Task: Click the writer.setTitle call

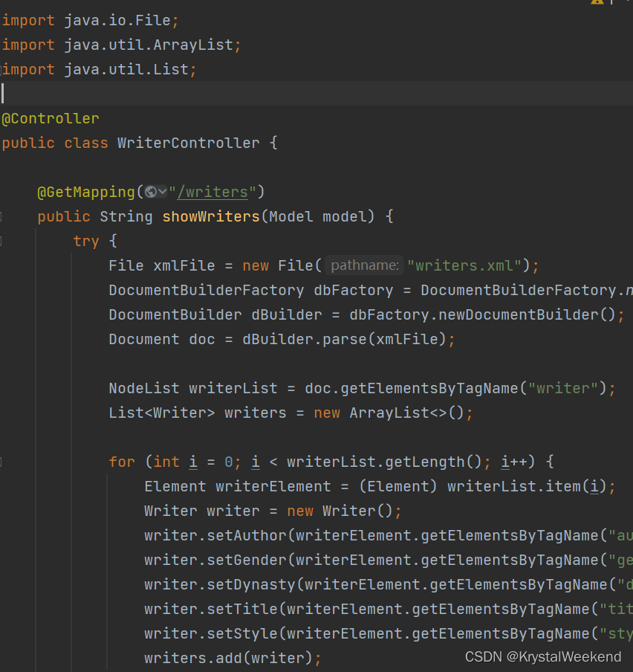Action: click(x=211, y=609)
